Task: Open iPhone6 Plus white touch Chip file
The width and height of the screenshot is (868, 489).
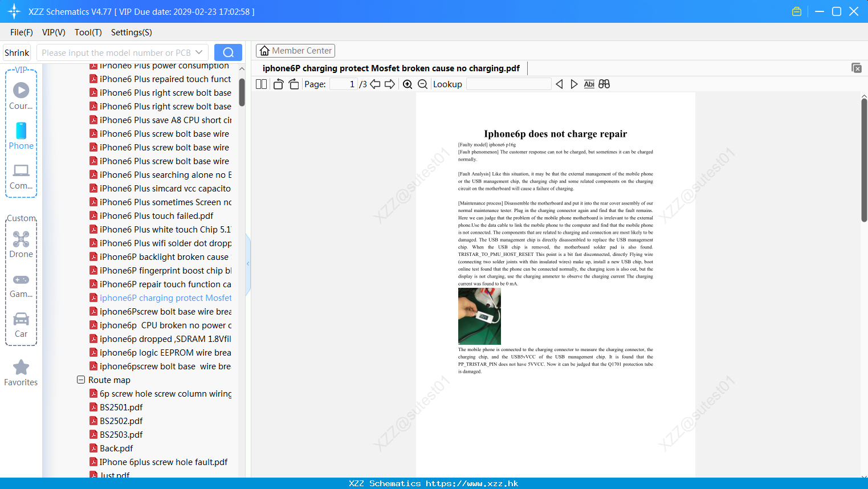Action: tap(160, 230)
